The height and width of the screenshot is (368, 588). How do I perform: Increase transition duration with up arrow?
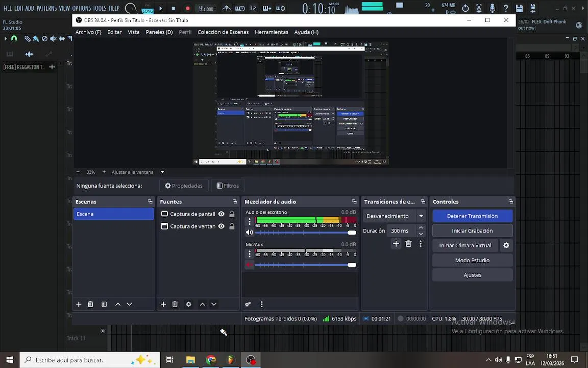421,227
